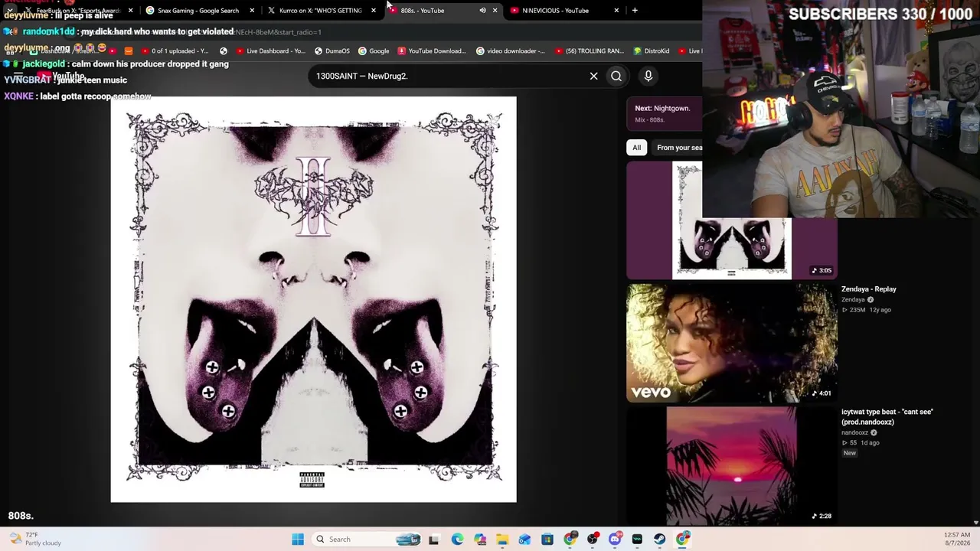Open the Live Dashboard bookmark

271,51
